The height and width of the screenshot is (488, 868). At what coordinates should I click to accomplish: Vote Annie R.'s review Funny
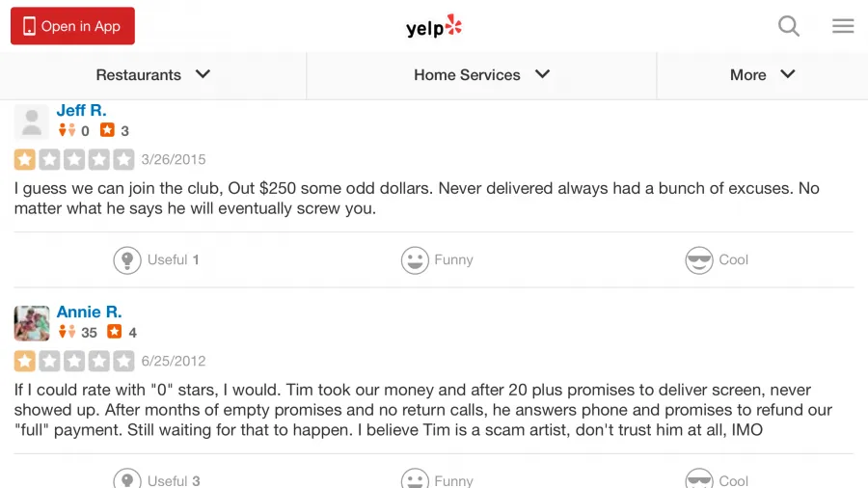coord(437,479)
